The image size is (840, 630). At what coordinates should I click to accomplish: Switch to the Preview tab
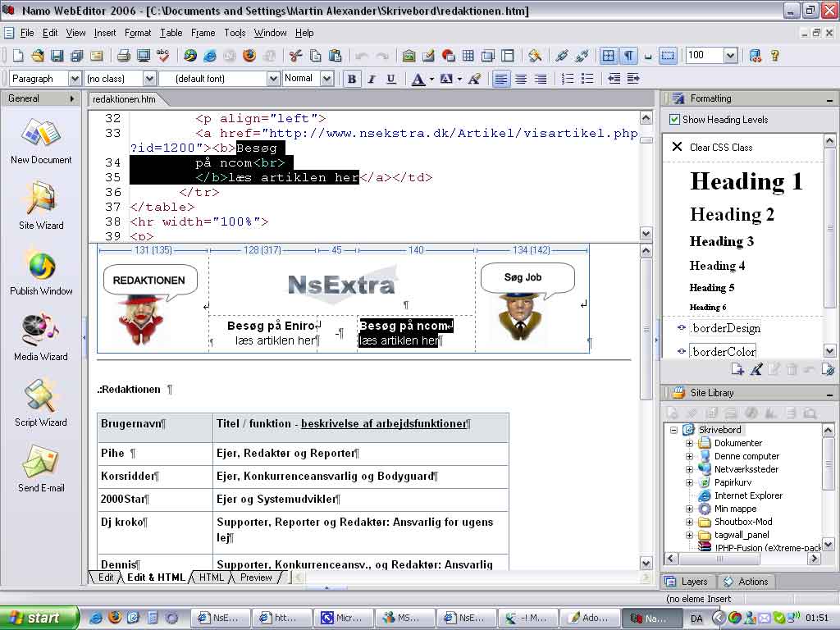(255, 577)
